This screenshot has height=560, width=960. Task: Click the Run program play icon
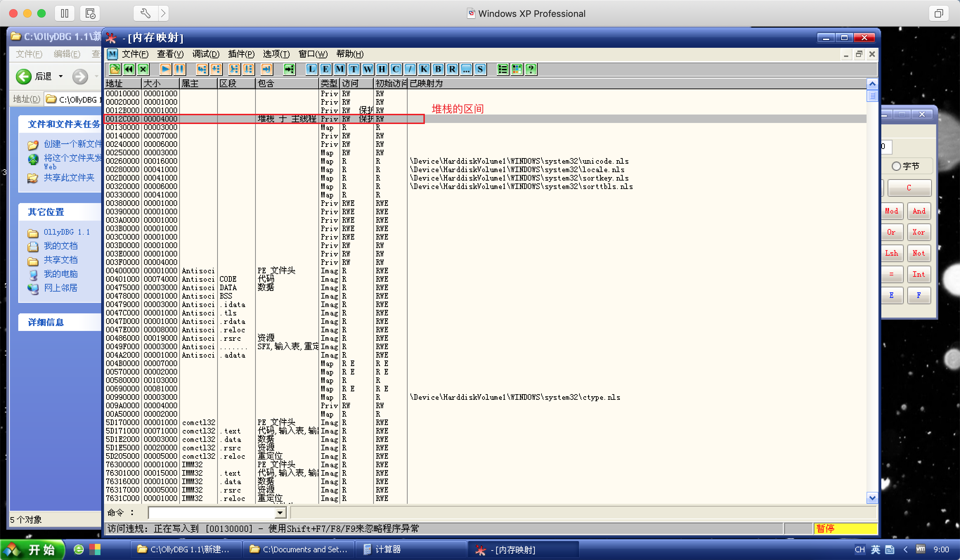pos(166,69)
